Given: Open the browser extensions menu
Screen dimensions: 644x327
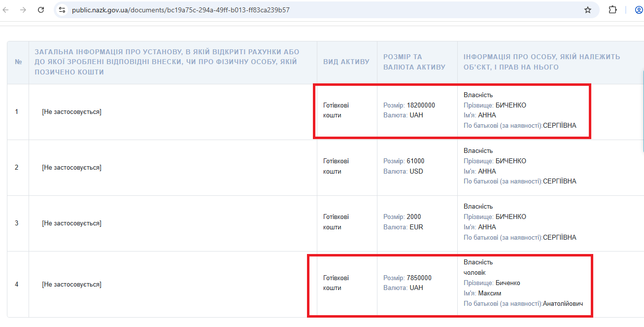Looking at the screenshot, I should point(612,10).
